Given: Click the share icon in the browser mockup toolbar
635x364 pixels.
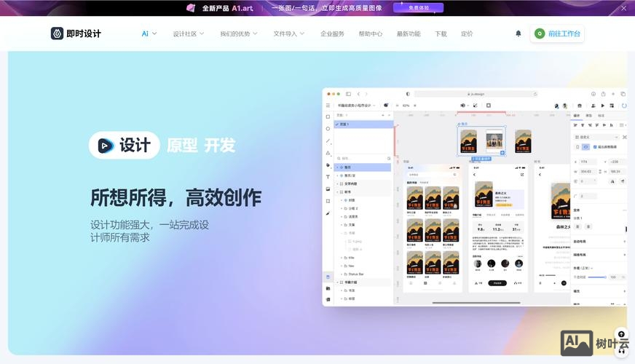Looking at the screenshot, I should [603, 94].
